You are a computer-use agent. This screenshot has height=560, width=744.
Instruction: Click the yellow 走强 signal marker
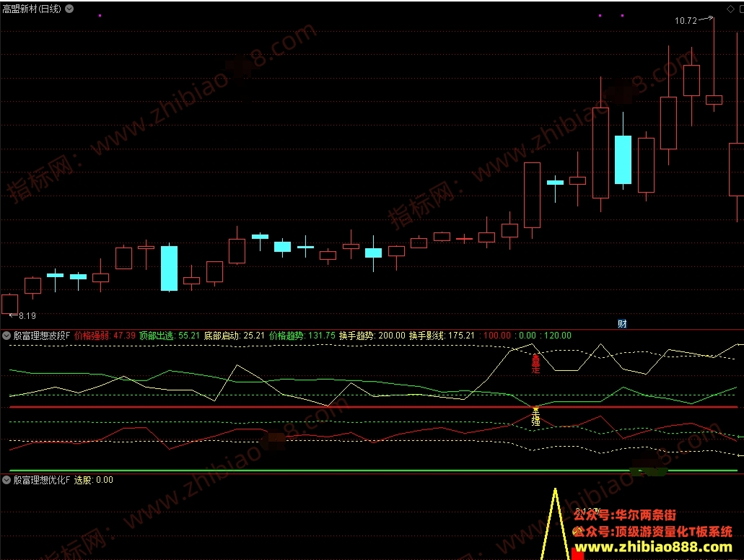[535, 416]
